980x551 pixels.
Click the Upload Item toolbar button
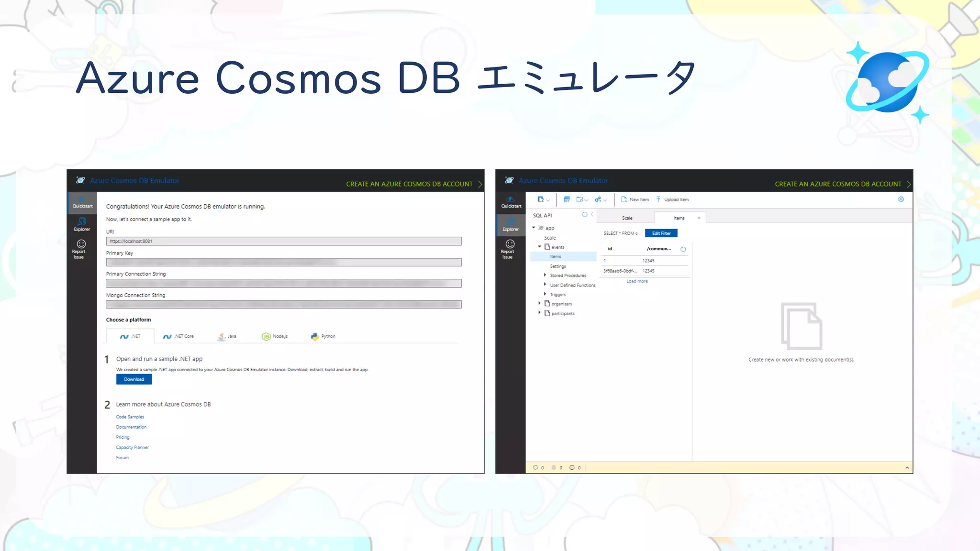point(672,199)
